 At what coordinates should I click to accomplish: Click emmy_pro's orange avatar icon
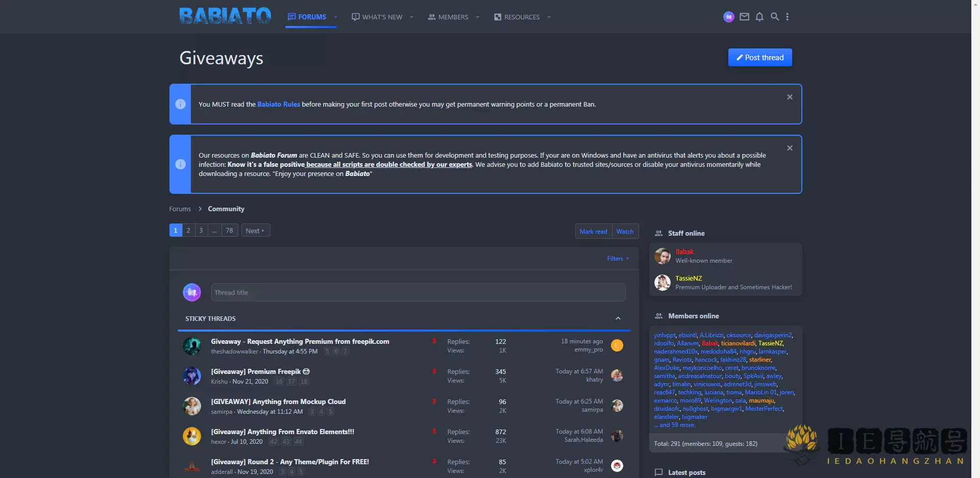[x=617, y=346]
